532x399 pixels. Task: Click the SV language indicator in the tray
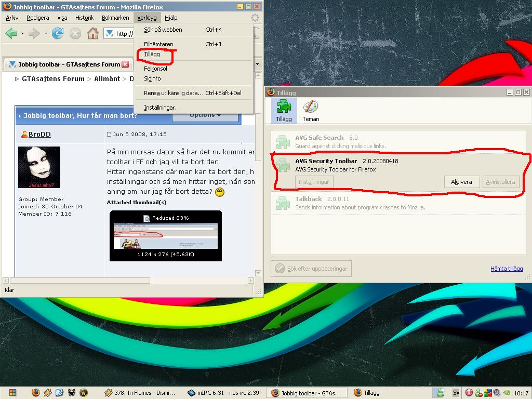pos(456,393)
